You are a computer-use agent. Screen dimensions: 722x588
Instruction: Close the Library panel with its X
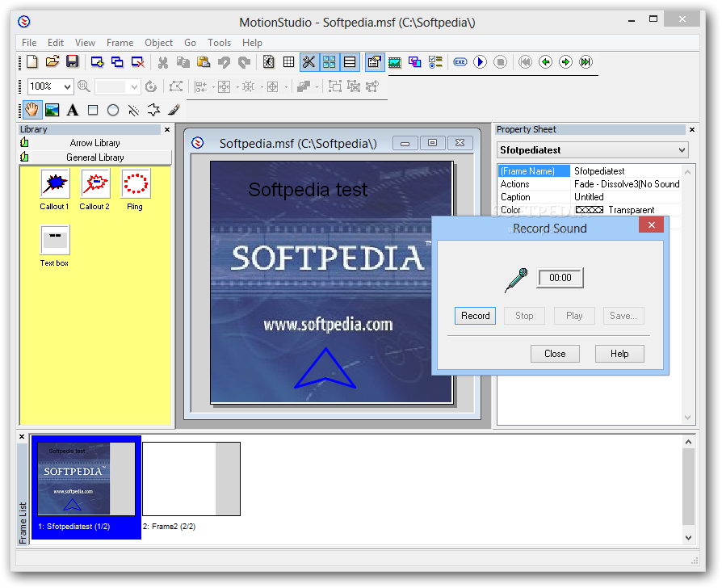tap(167, 130)
